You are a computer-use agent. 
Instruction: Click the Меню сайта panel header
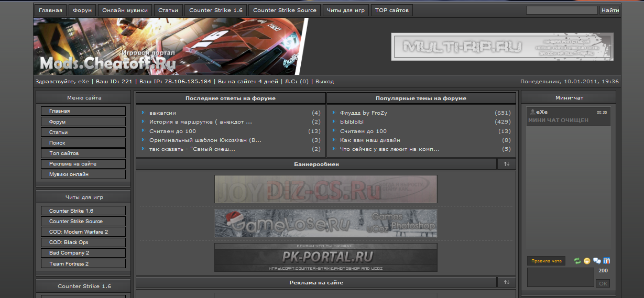pos(84,97)
